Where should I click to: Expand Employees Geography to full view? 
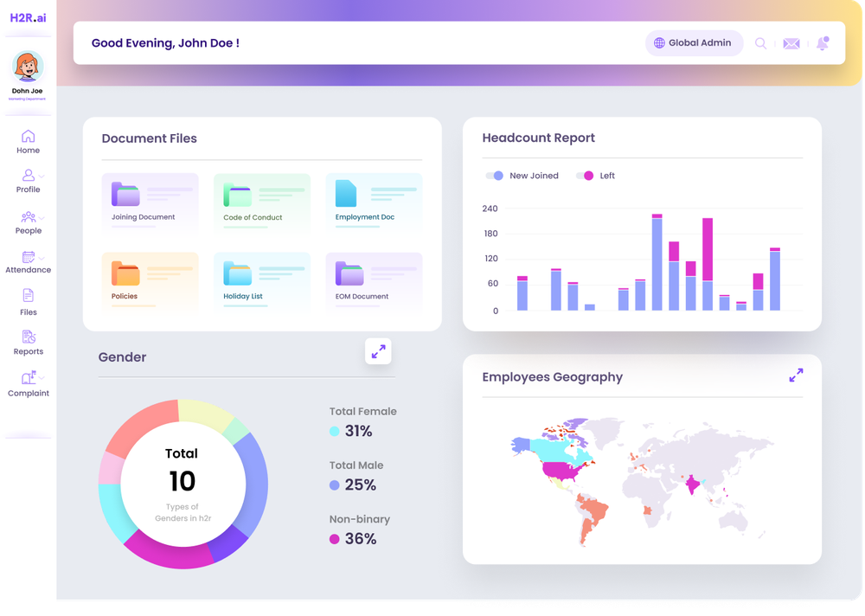pyautogui.click(x=796, y=375)
